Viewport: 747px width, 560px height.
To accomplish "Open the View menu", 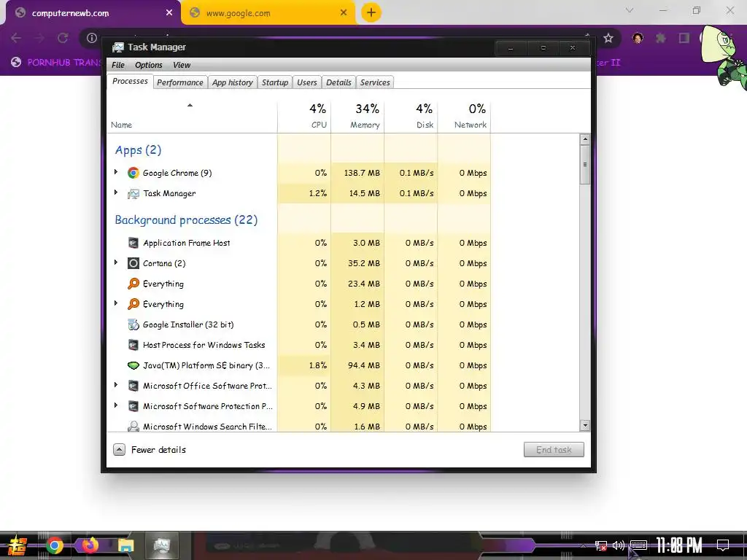I will tap(182, 65).
